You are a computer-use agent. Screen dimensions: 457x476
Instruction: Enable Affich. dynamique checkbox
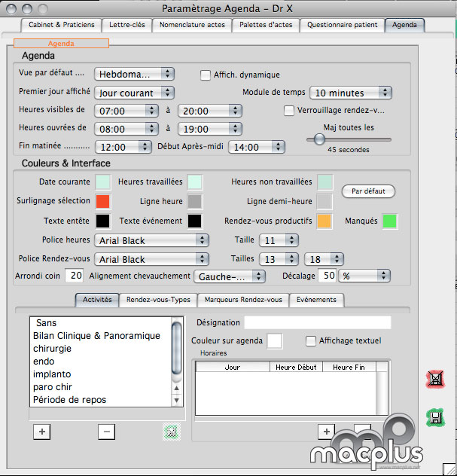coord(206,75)
